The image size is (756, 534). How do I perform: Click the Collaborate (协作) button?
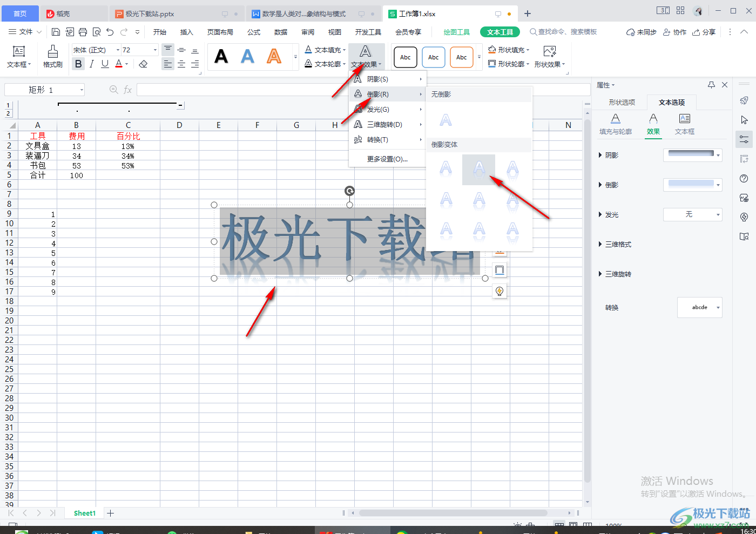(674, 32)
